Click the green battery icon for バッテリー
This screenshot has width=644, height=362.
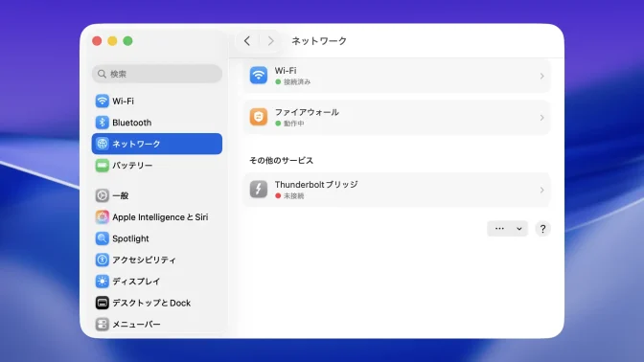pos(102,165)
